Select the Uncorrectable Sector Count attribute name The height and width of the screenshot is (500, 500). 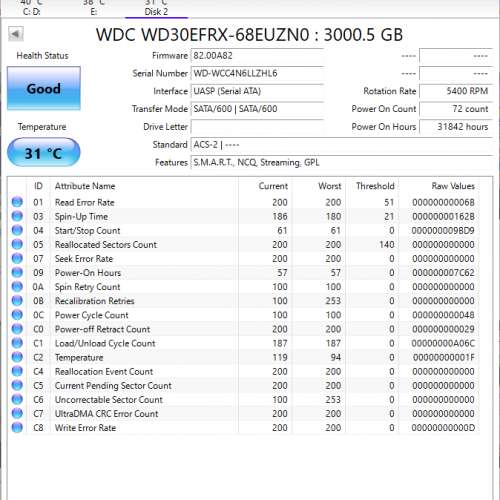pyautogui.click(x=109, y=399)
